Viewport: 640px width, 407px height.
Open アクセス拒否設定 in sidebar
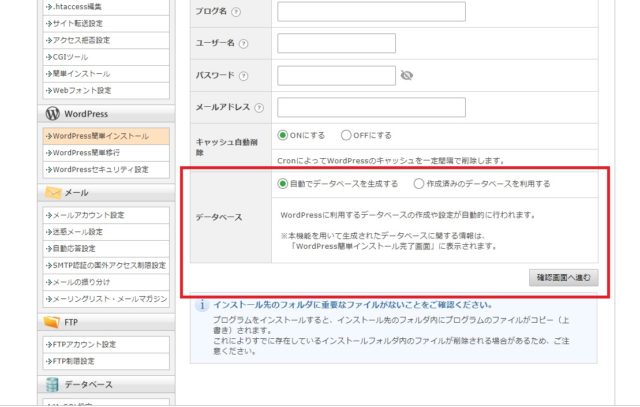pos(106,40)
